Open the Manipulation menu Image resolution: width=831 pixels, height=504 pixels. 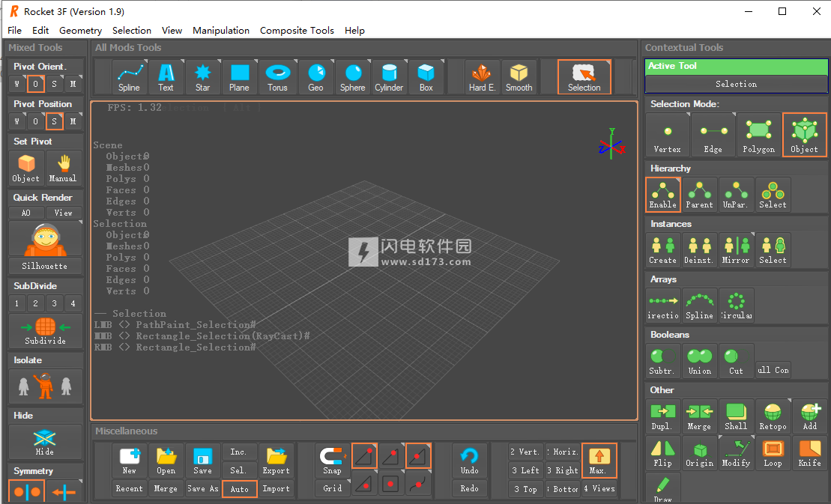(x=221, y=30)
